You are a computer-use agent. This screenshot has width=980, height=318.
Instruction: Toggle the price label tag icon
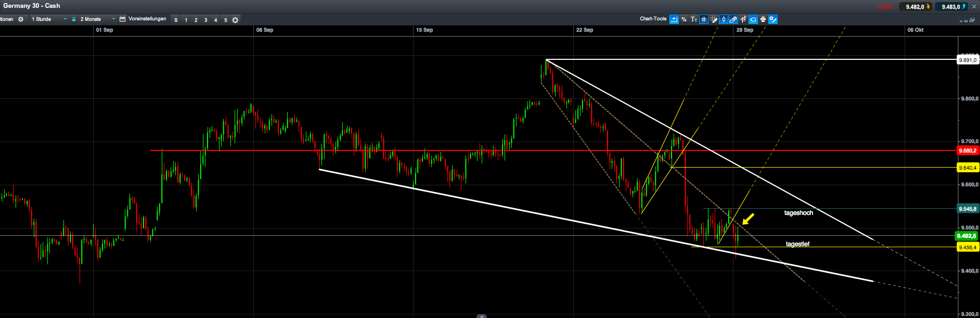coord(753,19)
